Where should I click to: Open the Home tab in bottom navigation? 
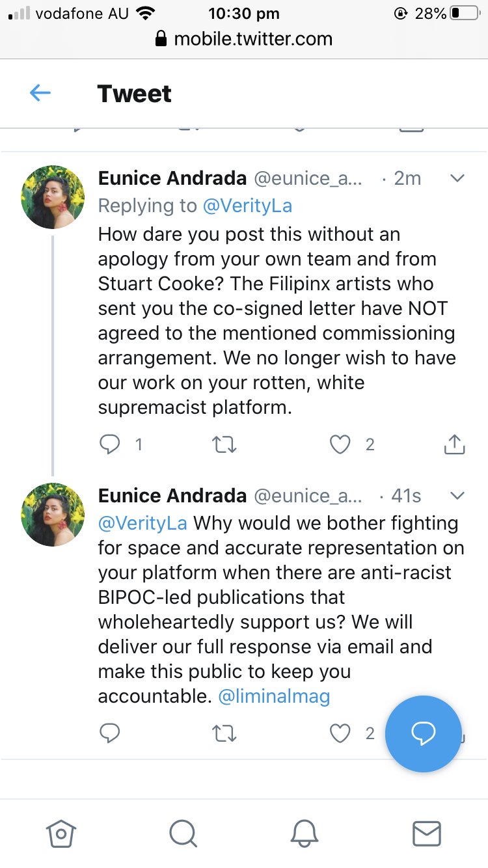point(61,833)
